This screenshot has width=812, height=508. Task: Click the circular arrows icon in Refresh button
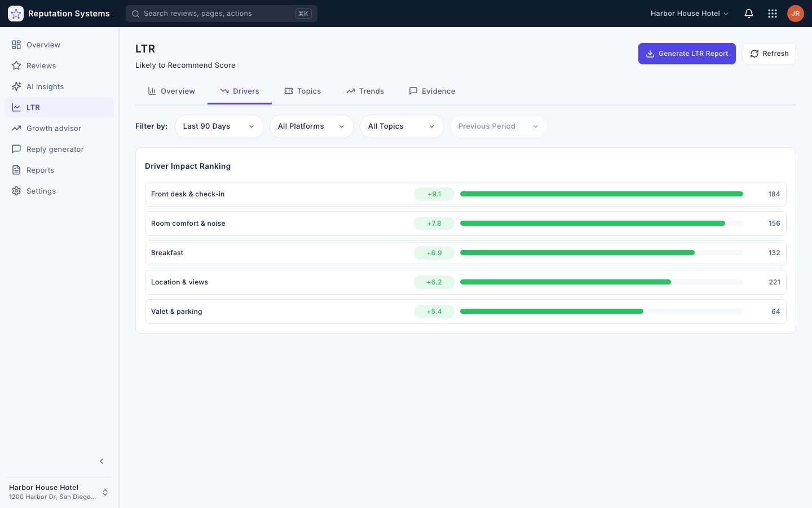click(x=754, y=54)
